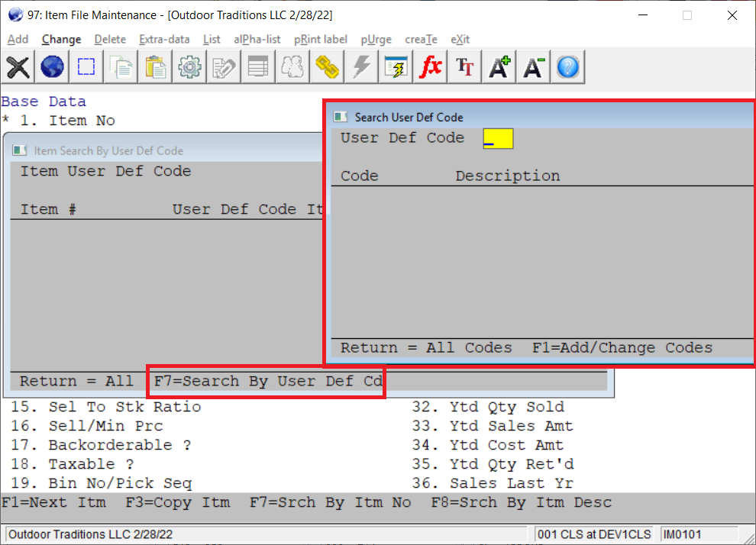Click the blue globe toolbar icon
This screenshot has height=545, width=756.
point(52,67)
